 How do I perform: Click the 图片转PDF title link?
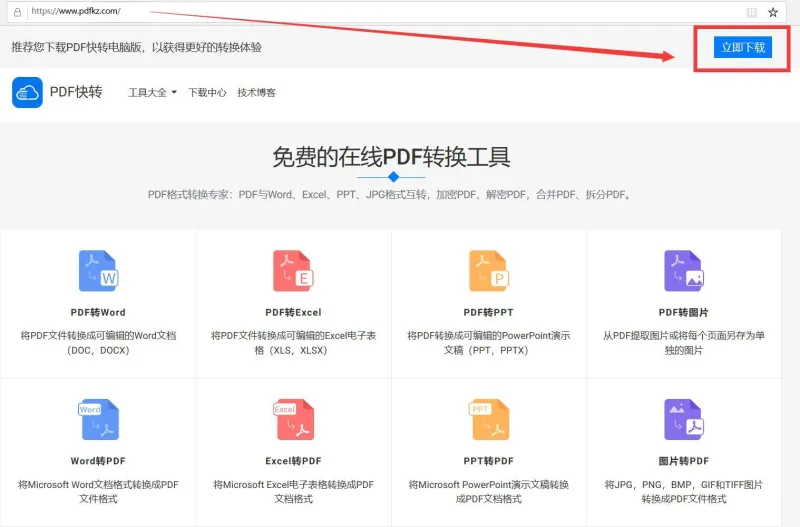[684, 461]
